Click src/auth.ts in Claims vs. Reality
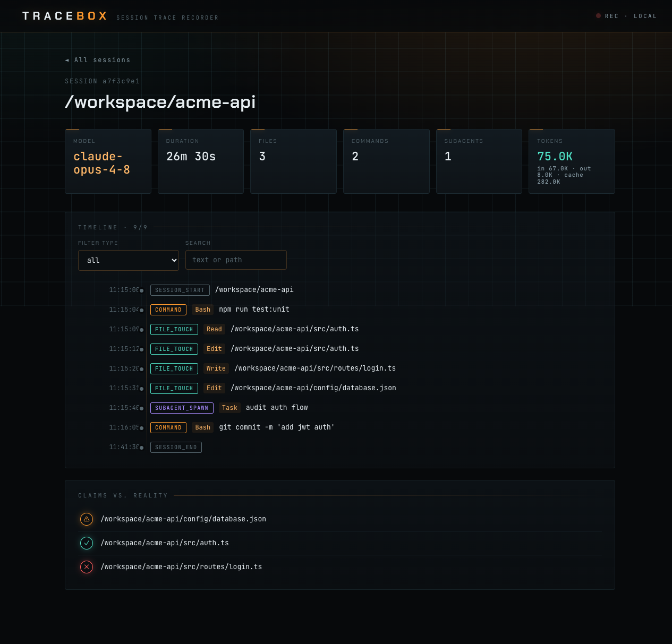 tap(165, 543)
